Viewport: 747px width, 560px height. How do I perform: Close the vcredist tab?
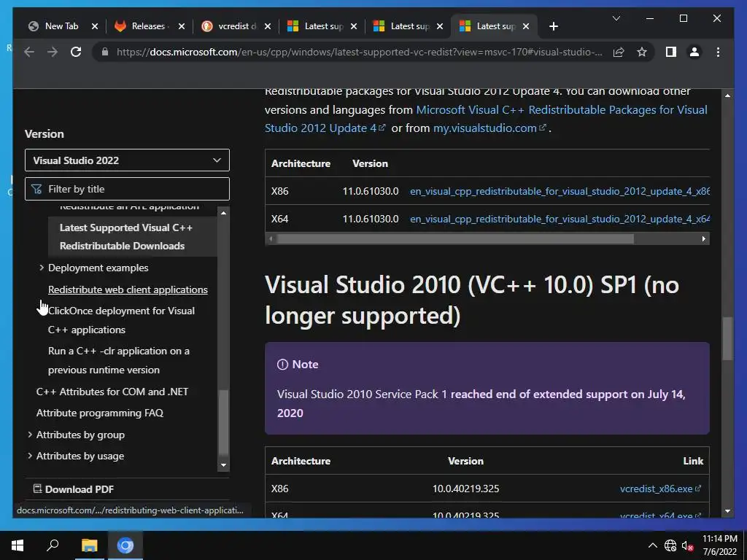(267, 26)
